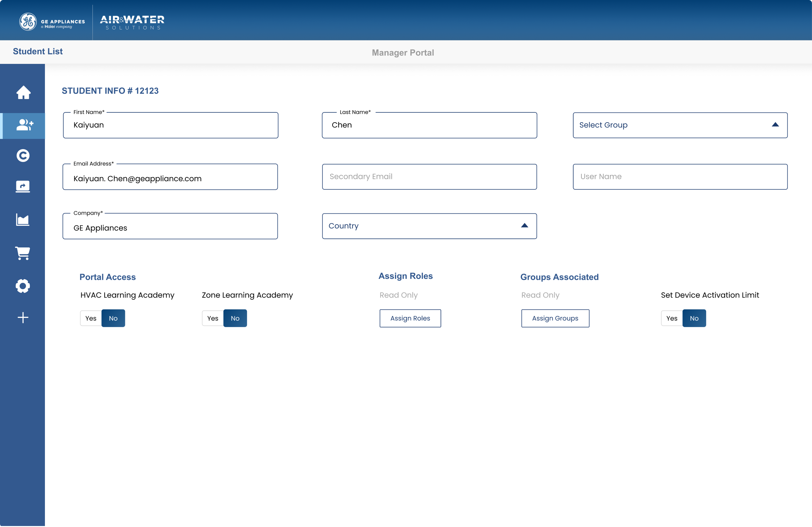The width and height of the screenshot is (812, 527).
Task: Open the area chart reports icon
Action: click(23, 220)
